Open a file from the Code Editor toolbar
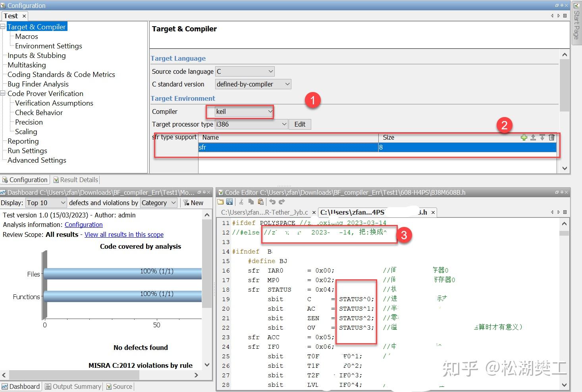Screen dimensions: 582x392 click(x=221, y=202)
